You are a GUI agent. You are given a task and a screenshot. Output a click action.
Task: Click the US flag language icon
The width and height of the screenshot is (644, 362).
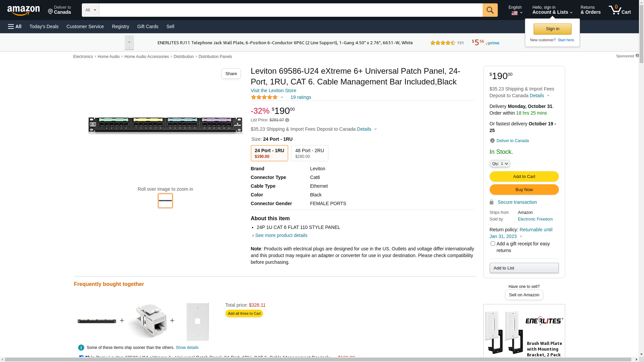[515, 13]
